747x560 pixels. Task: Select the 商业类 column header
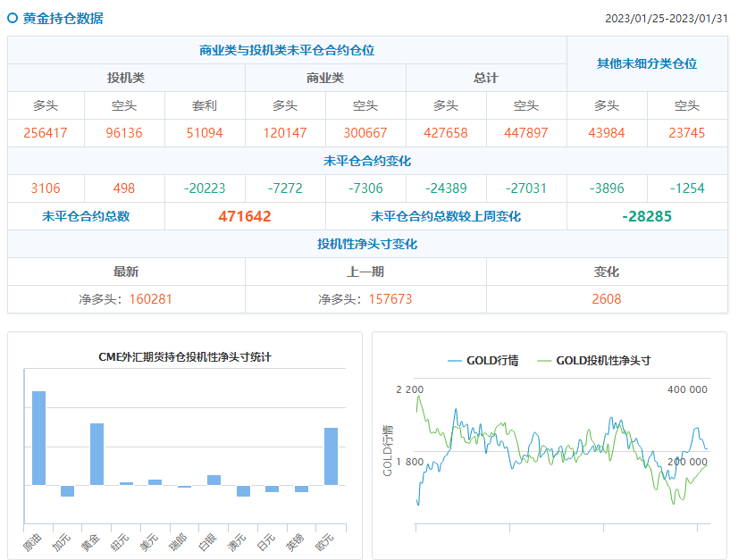tap(325, 78)
